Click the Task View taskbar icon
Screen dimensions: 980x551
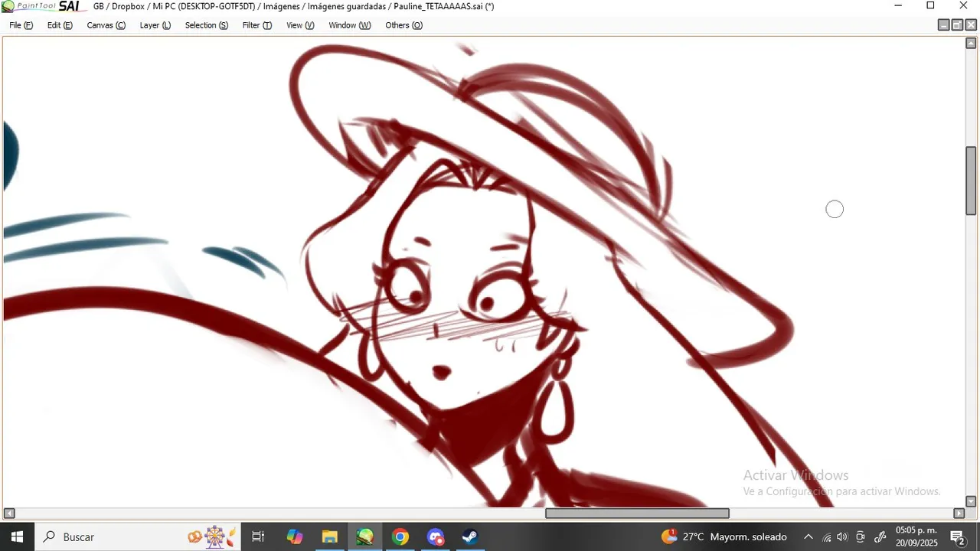pyautogui.click(x=258, y=537)
